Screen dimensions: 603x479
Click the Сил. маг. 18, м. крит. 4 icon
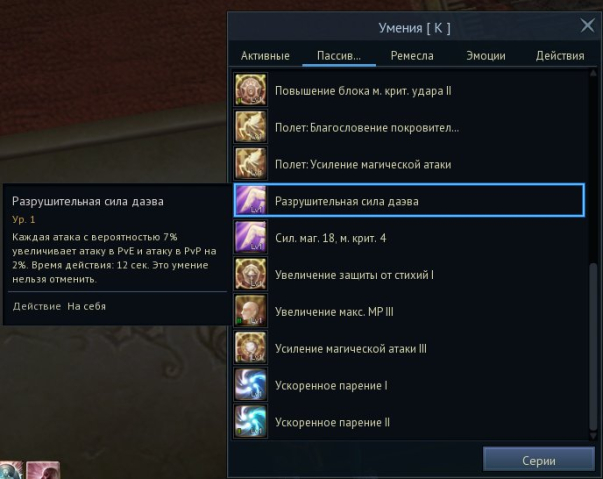[x=250, y=237]
